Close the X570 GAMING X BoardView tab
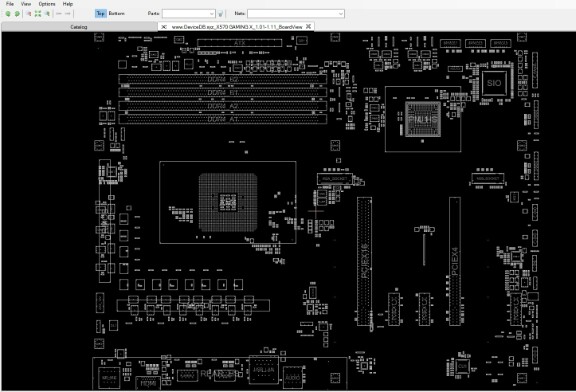The height and width of the screenshot is (392, 576). 309,26
